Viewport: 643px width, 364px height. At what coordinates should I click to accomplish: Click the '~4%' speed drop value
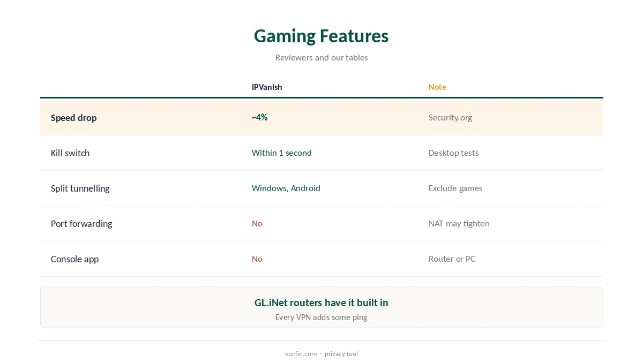259,117
